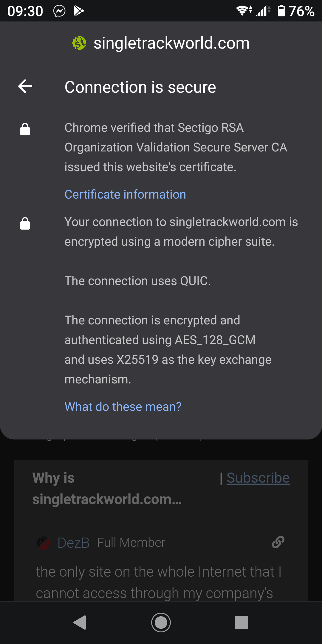
Task: Open the What do these mean? link
Action: point(123,407)
